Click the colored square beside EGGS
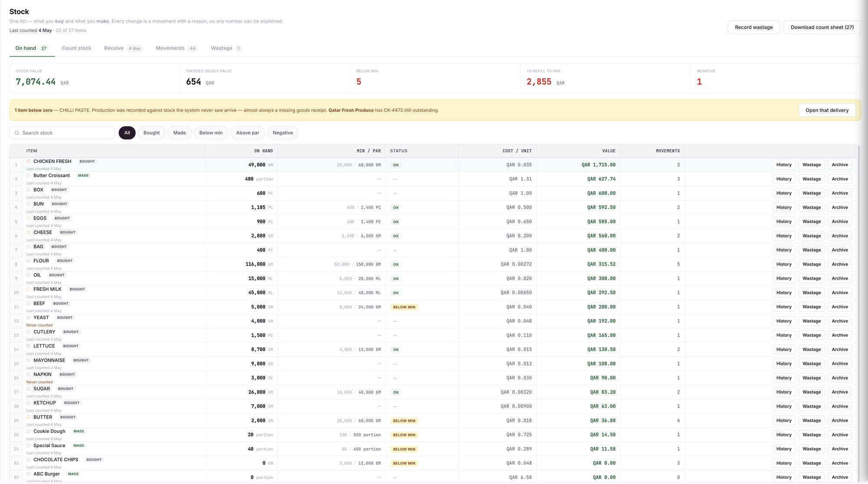The height and width of the screenshot is (484, 868). [28, 218]
